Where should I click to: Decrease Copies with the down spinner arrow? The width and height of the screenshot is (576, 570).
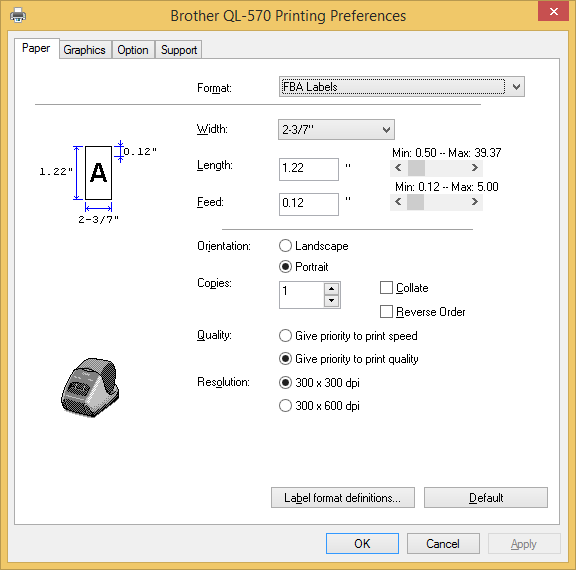[x=332, y=300]
